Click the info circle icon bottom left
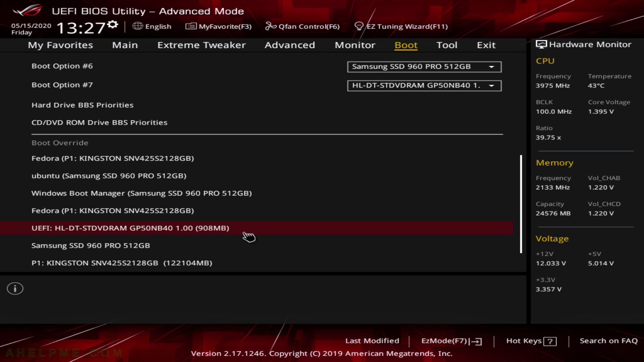This screenshot has height=362, width=644. coord(15,288)
